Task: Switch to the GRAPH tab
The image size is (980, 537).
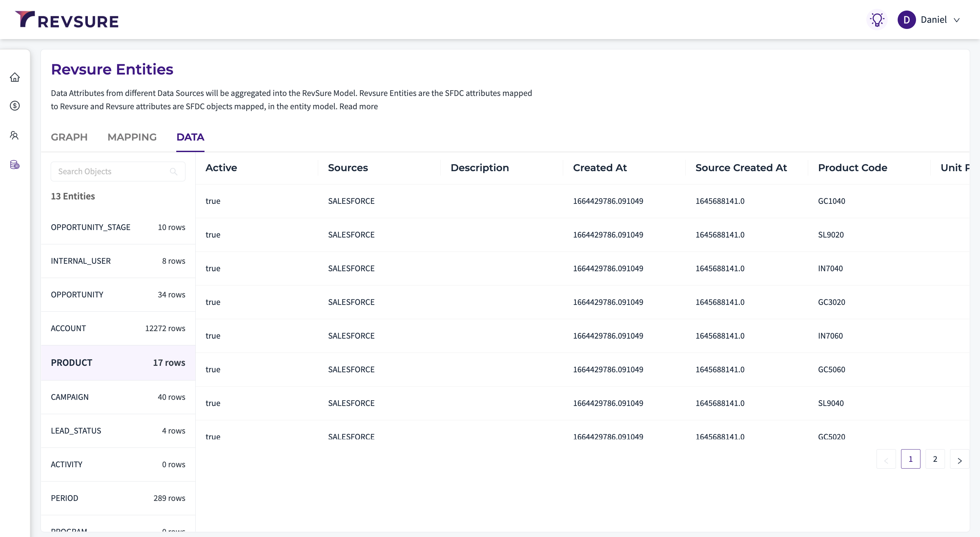Action: click(69, 137)
